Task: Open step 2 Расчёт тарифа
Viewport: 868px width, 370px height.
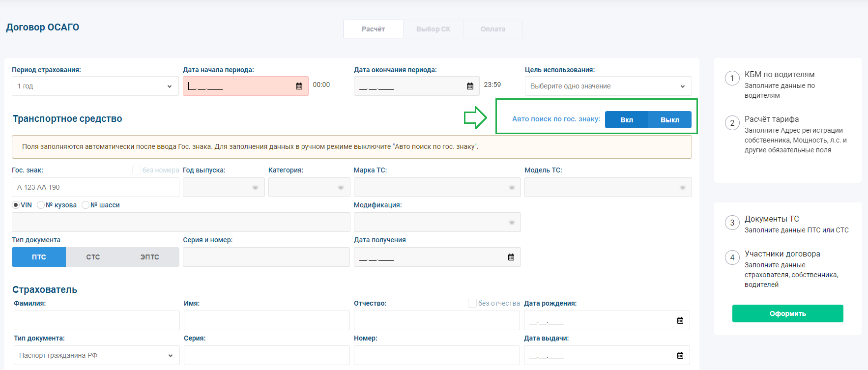Action: 772,119
